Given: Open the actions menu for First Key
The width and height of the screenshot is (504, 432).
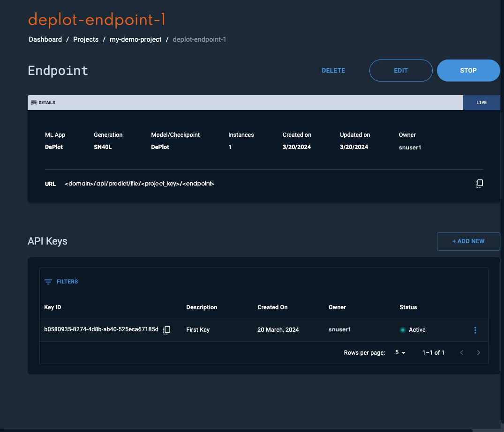Looking at the screenshot, I should pyautogui.click(x=475, y=330).
